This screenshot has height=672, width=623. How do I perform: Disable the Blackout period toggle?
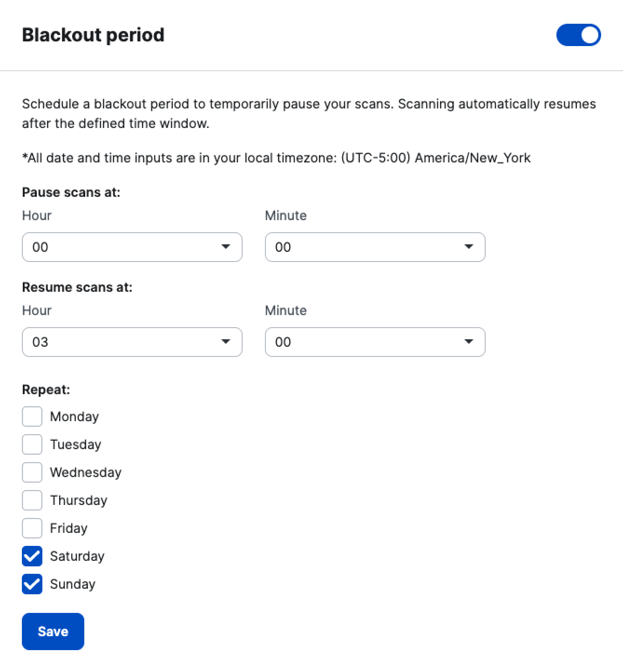(x=578, y=35)
